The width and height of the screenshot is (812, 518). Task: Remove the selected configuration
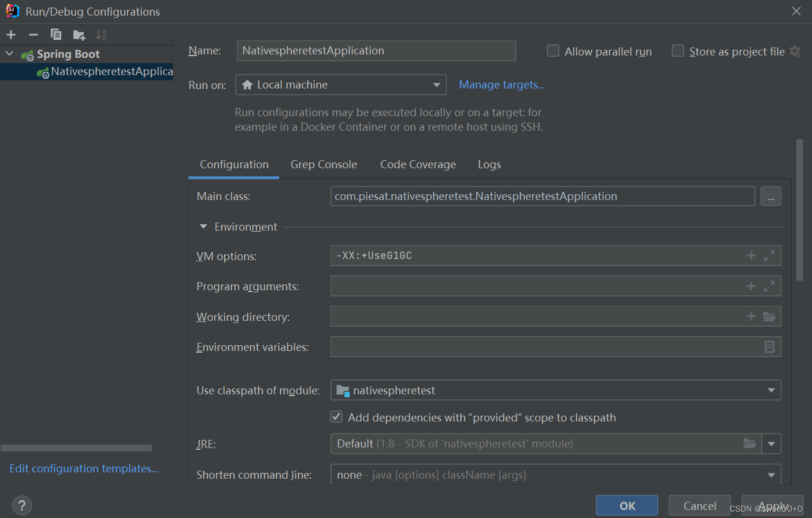[x=34, y=35]
